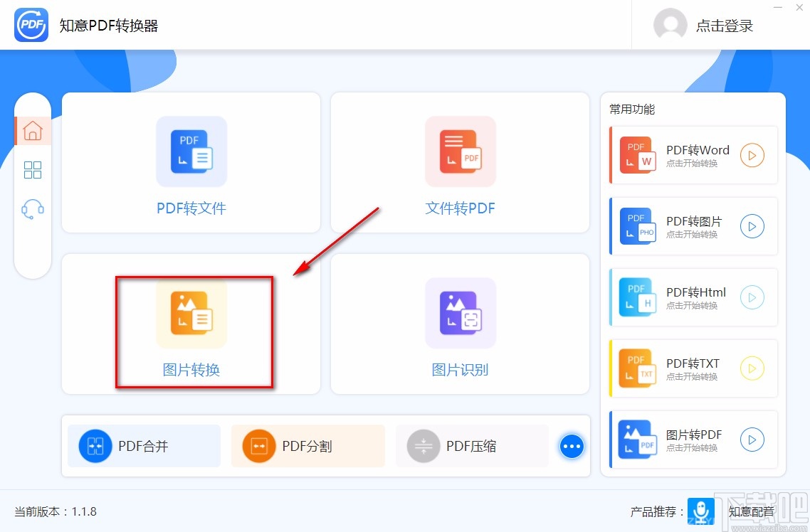The image size is (810, 532).
Task: Start PDF转TXT conversion with its play button
Action: (x=752, y=368)
